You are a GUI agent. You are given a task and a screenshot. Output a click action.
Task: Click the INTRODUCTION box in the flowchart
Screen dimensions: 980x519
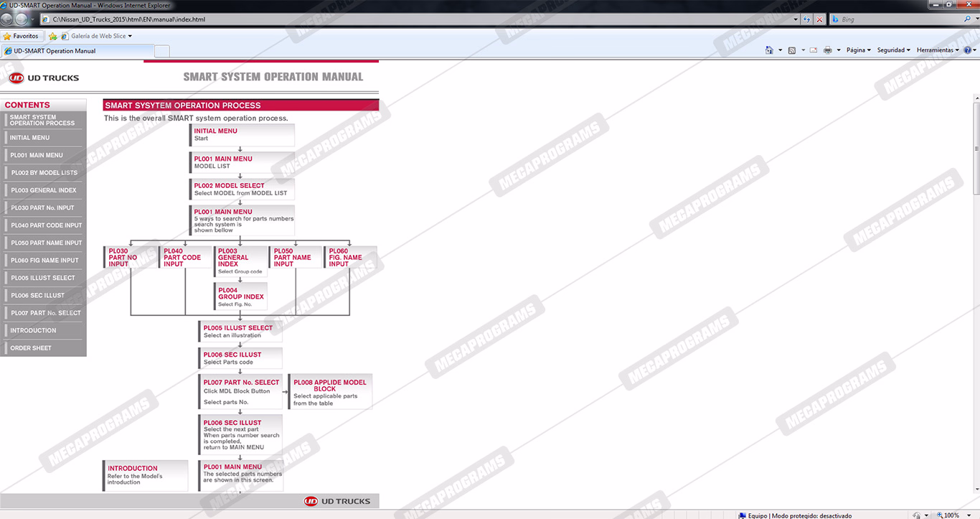(x=146, y=475)
